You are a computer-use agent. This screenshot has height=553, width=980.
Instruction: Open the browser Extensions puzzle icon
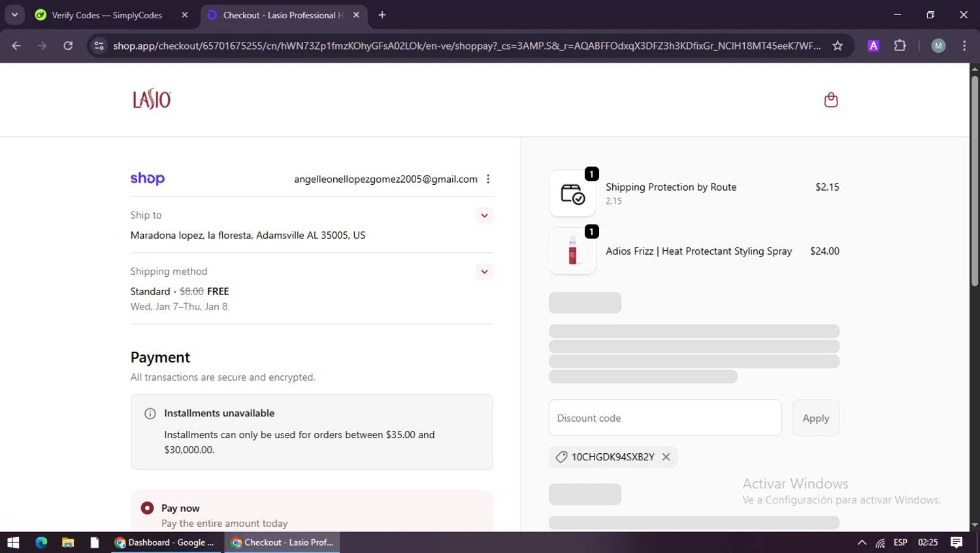click(x=900, y=46)
